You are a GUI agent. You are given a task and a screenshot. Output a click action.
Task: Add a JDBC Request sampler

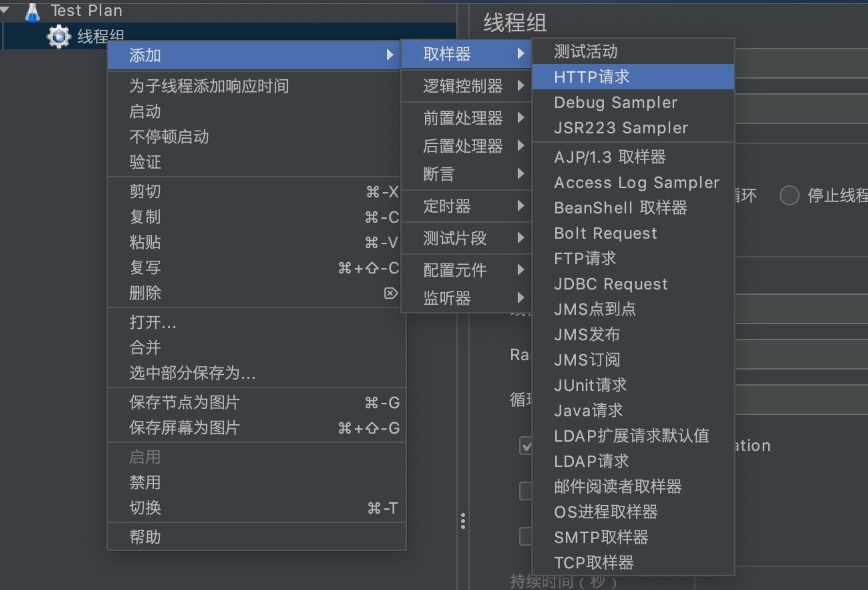633,284
